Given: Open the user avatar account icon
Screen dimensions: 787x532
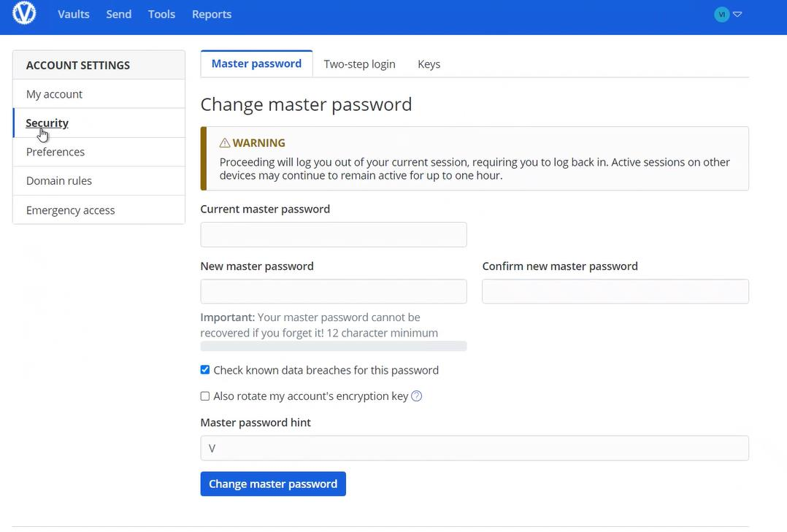Looking at the screenshot, I should point(721,14).
